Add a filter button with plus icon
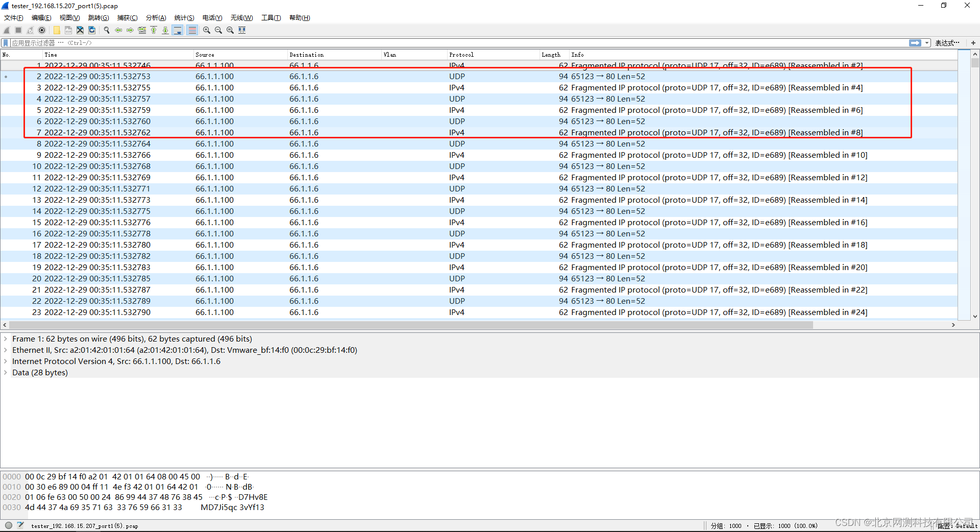The image size is (980, 532). [x=973, y=43]
